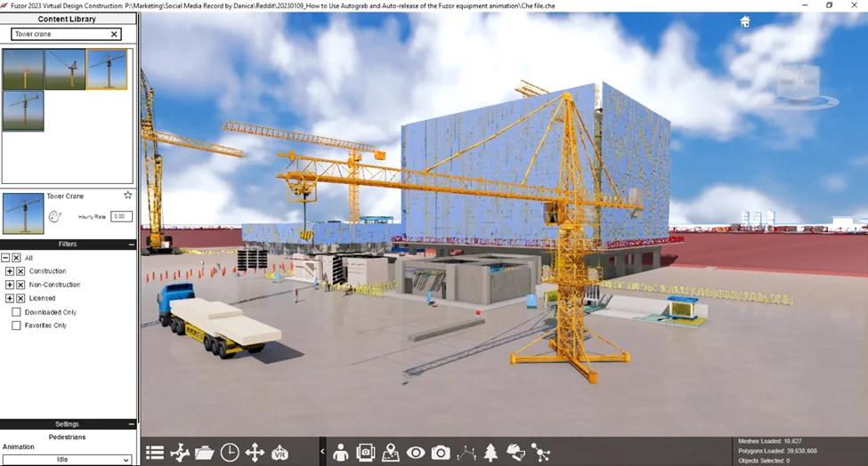Toggle the Construction filter checkbox
The width and height of the screenshot is (868, 466).
click(20, 271)
